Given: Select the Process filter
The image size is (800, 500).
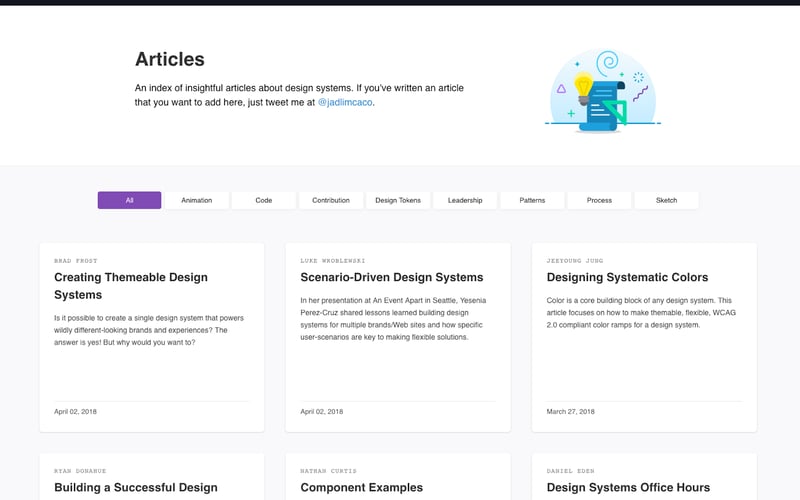Looking at the screenshot, I should (x=599, y=200).
